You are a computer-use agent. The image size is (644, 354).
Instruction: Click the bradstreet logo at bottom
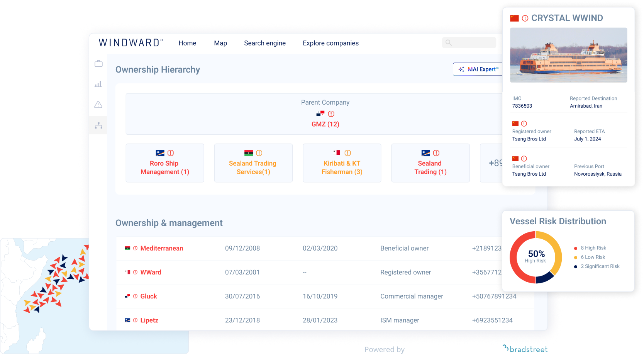pos(525,349)
